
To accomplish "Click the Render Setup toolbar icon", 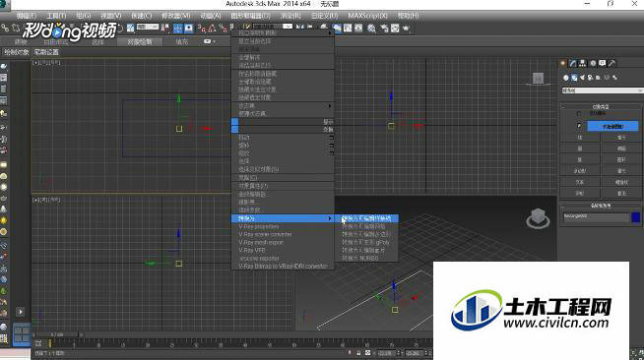I will coord(384,28).
